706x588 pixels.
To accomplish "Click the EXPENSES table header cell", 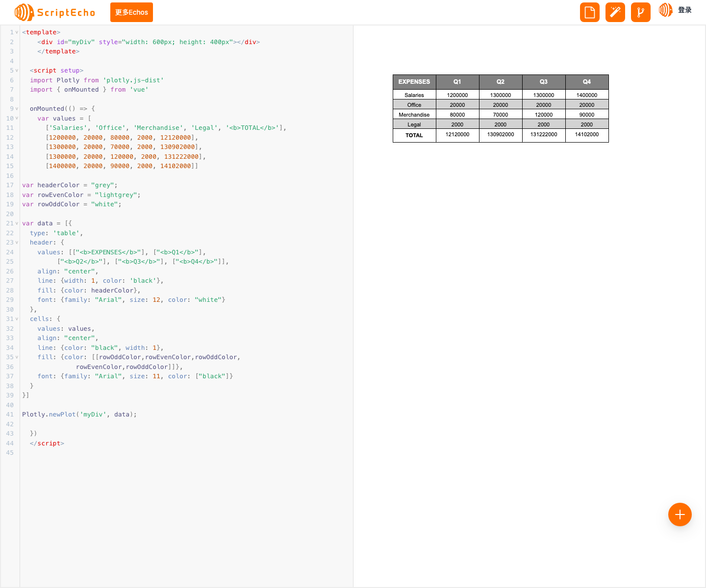I will (x=414, y=82).
